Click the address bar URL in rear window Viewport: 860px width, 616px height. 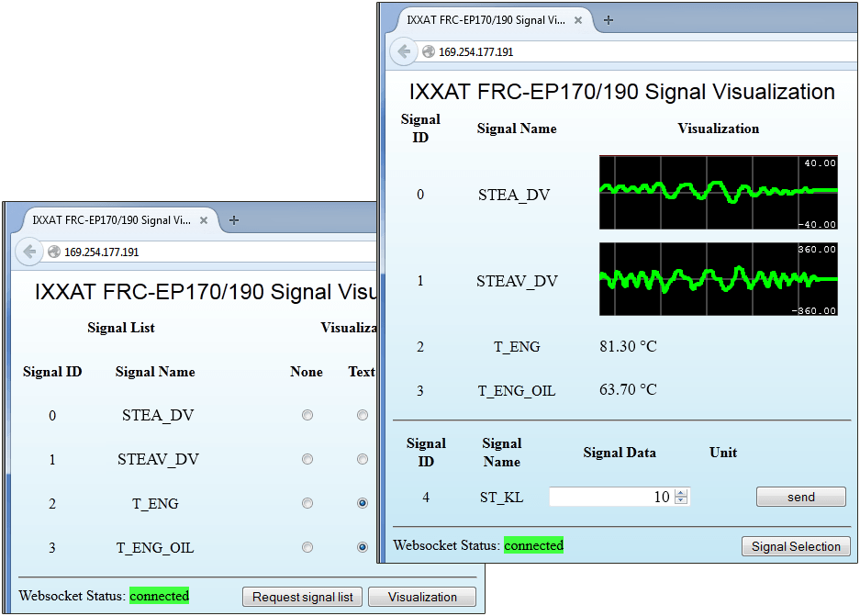click(102, 252)
